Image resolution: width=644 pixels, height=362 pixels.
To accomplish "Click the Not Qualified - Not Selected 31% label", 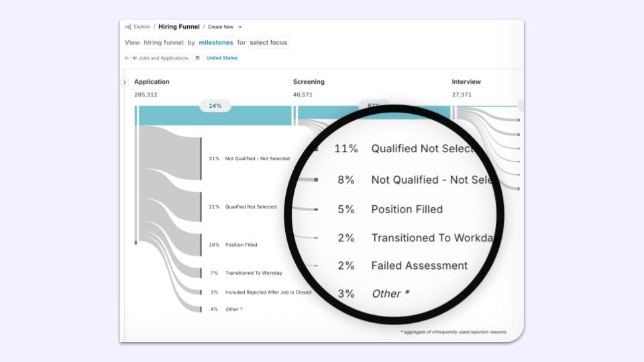I will tap(250, 158).
